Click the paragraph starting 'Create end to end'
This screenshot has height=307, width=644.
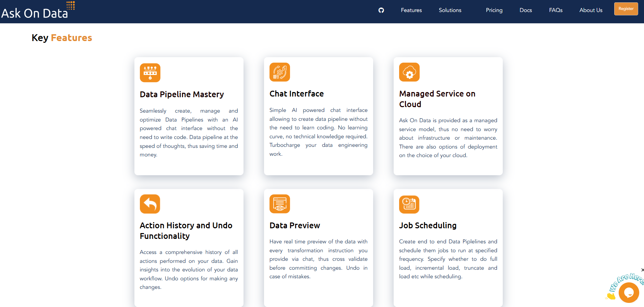[x=448, y=259]
